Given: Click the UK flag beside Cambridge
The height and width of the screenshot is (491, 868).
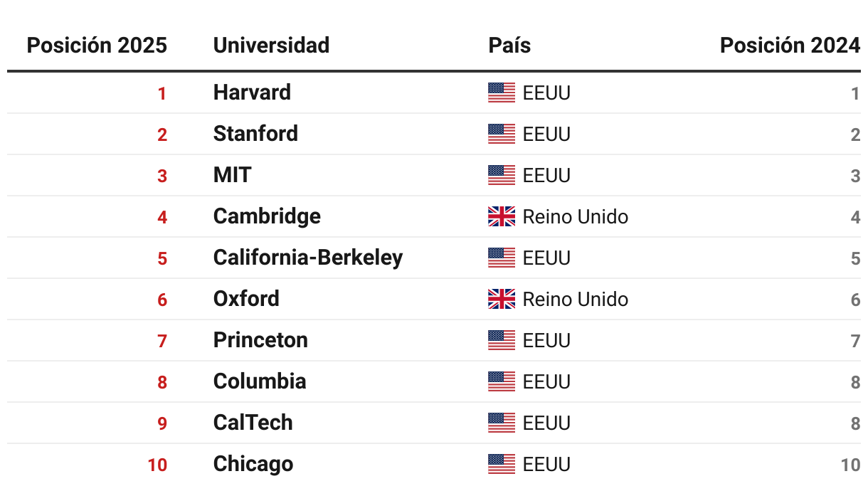Looking at the screenshot, I should tap(501, 217).
